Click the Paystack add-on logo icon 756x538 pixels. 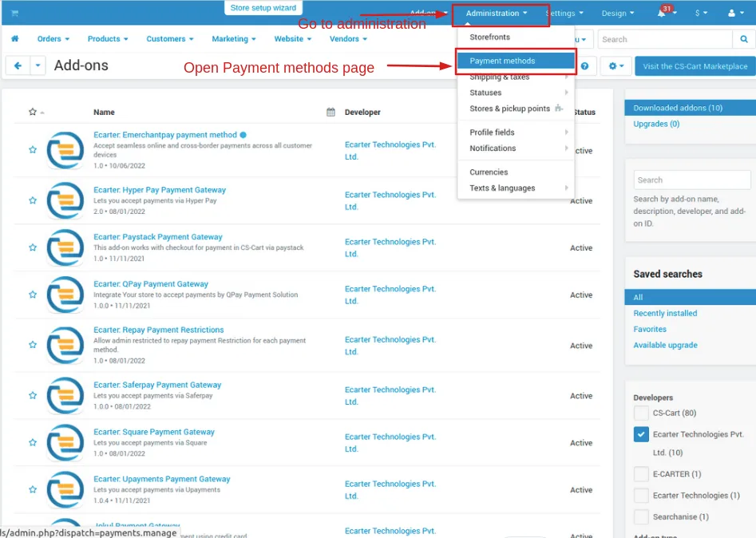click(65, 247)
